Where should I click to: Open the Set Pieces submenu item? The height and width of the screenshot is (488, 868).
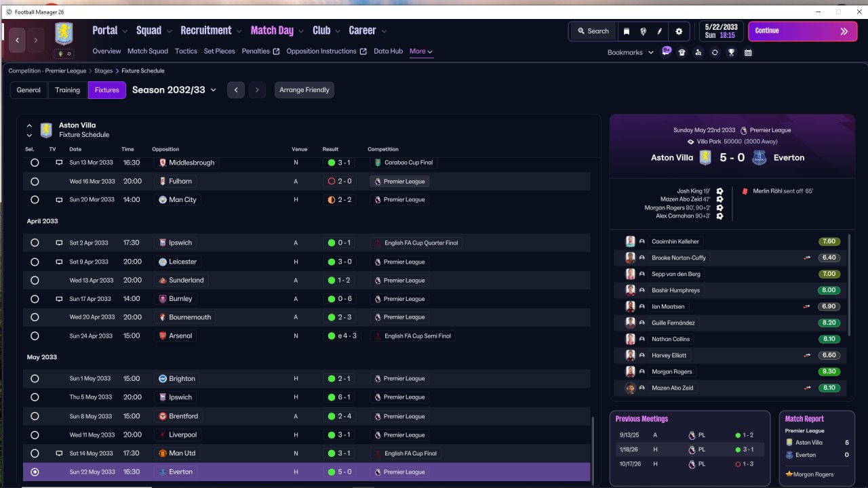(220, 52)
